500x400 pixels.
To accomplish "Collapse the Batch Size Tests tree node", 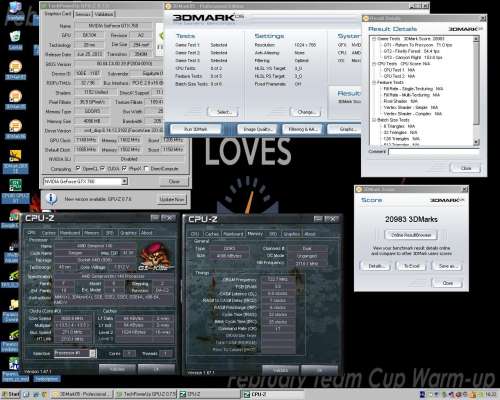I will click(x=374, y=120).
